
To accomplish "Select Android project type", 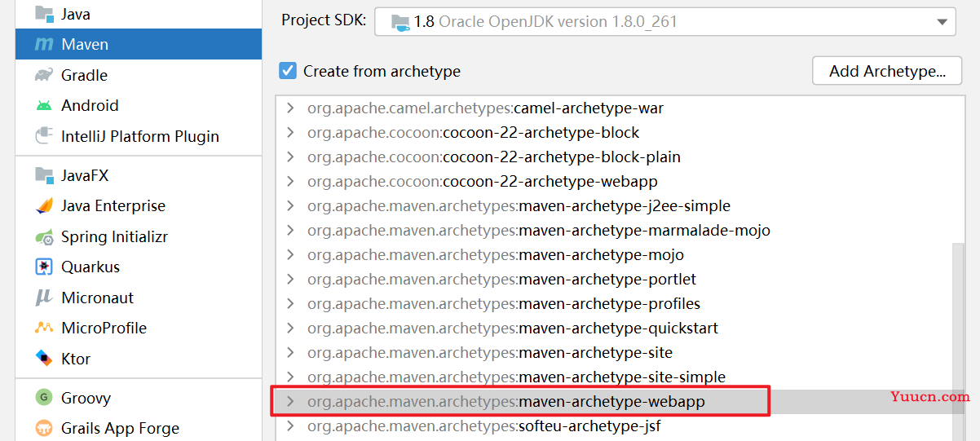I will click(139, 106).
